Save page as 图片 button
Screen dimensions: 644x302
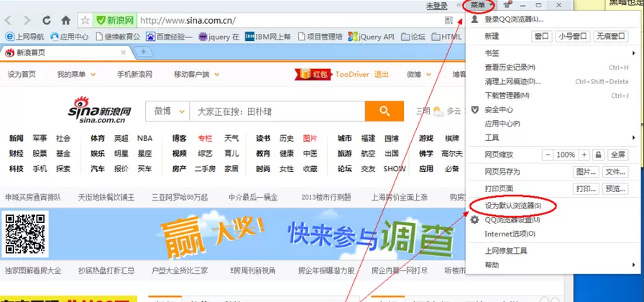click(586, 172)
